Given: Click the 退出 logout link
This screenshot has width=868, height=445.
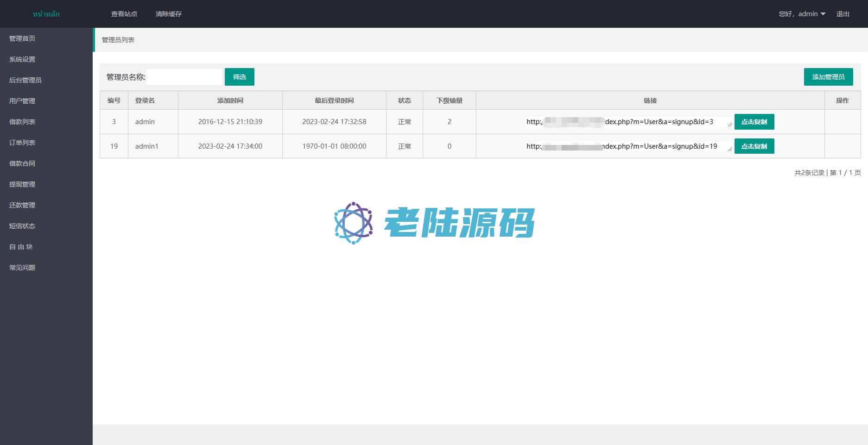Looking at the screenshot, I should [843, 14].
